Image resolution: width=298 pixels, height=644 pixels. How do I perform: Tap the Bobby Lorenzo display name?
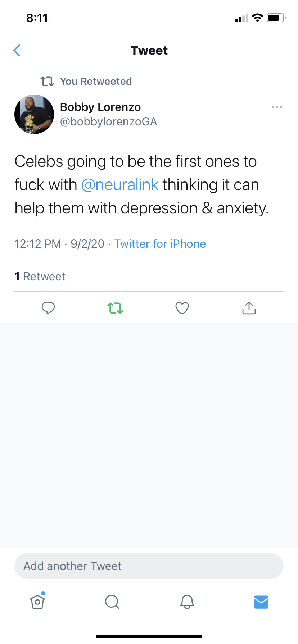100,107
